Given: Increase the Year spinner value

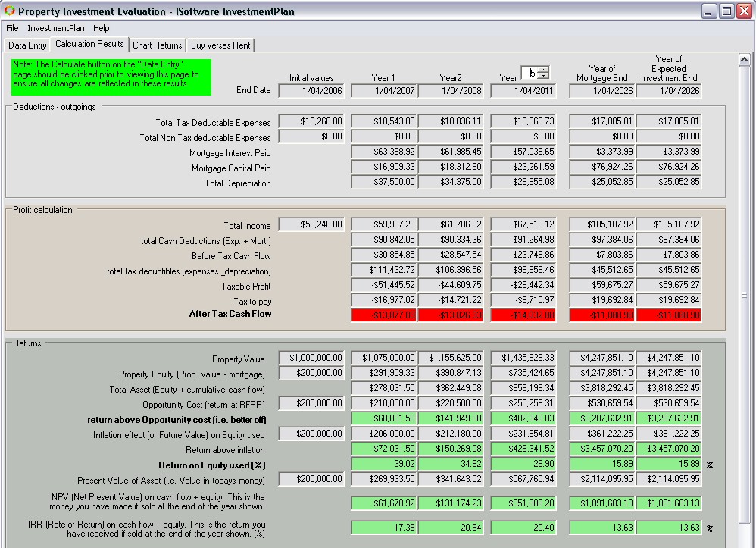Looking at the screenshot, I should pos(543,70).
